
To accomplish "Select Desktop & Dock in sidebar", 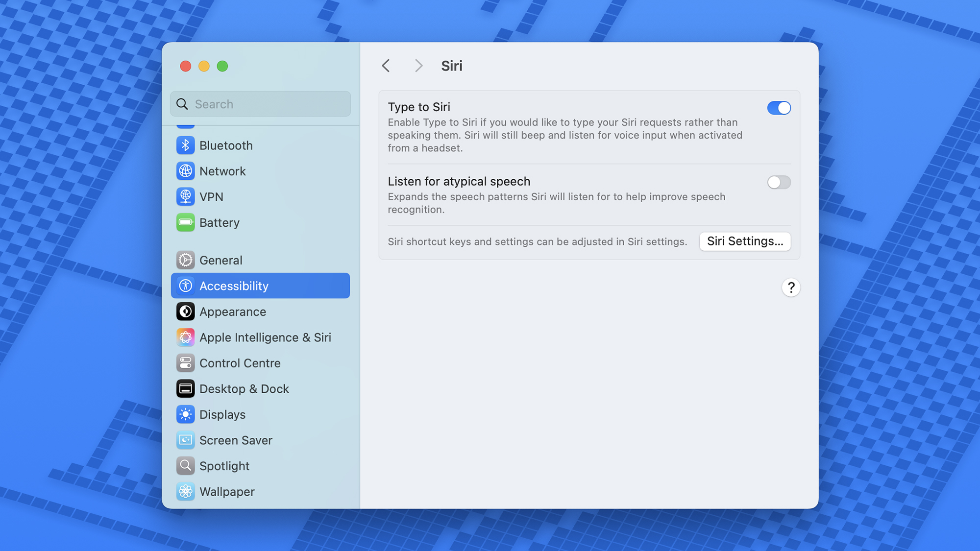I will point(245,388).
